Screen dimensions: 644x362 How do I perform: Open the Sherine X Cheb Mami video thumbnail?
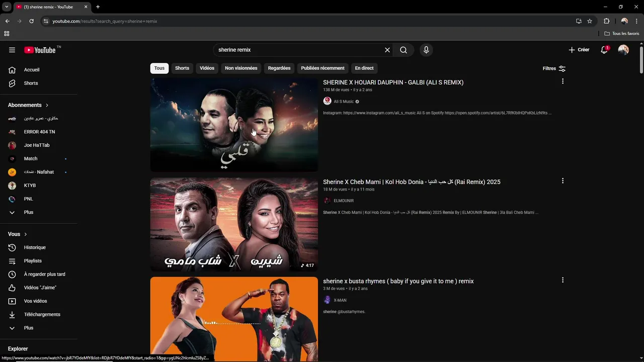point(234,224)
